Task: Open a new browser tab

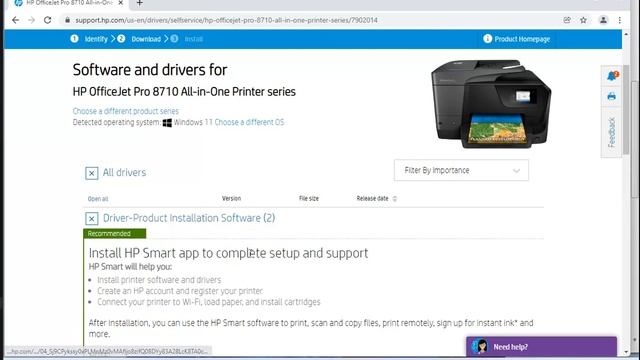Action: [140, 3]
